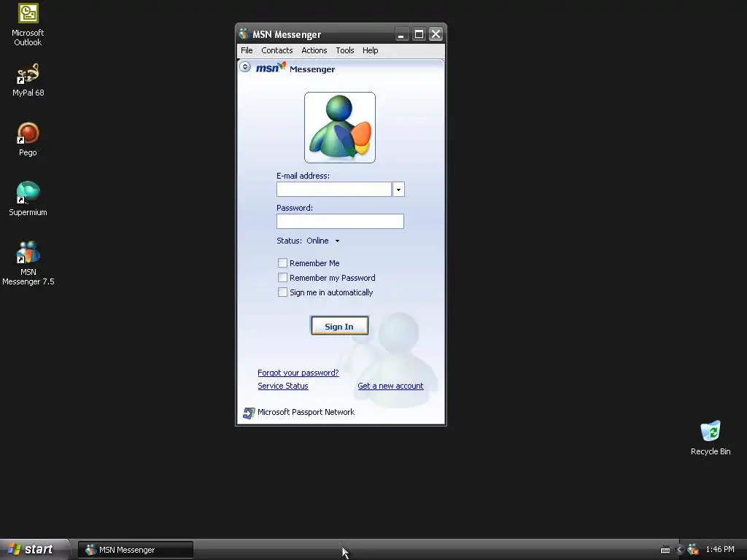Click the MSN Messenger title bar icon
The width and height of the screenshot is (747, 560).
(x=244, y=34)
